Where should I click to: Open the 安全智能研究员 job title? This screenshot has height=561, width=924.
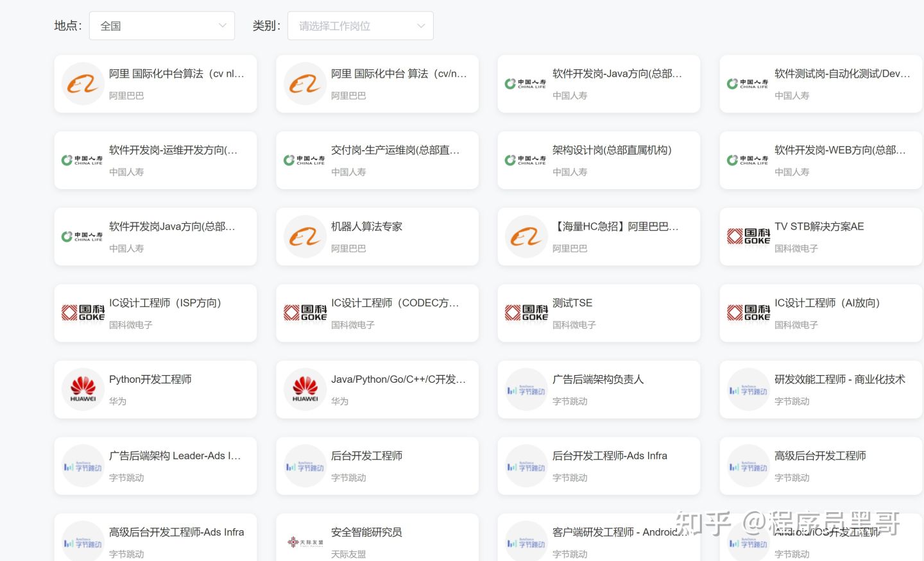point(366,532)
